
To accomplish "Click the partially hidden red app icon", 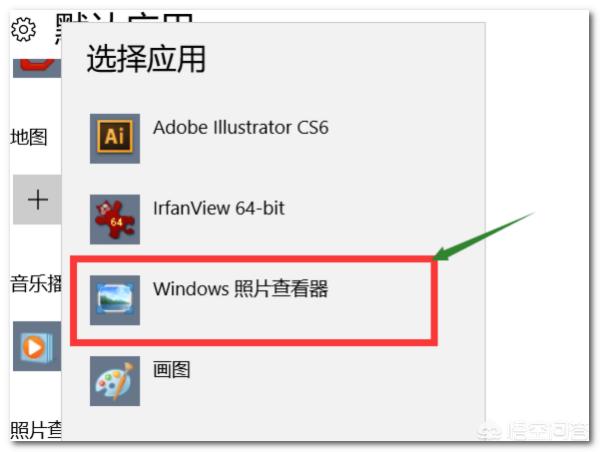I will tap(37, 67).
